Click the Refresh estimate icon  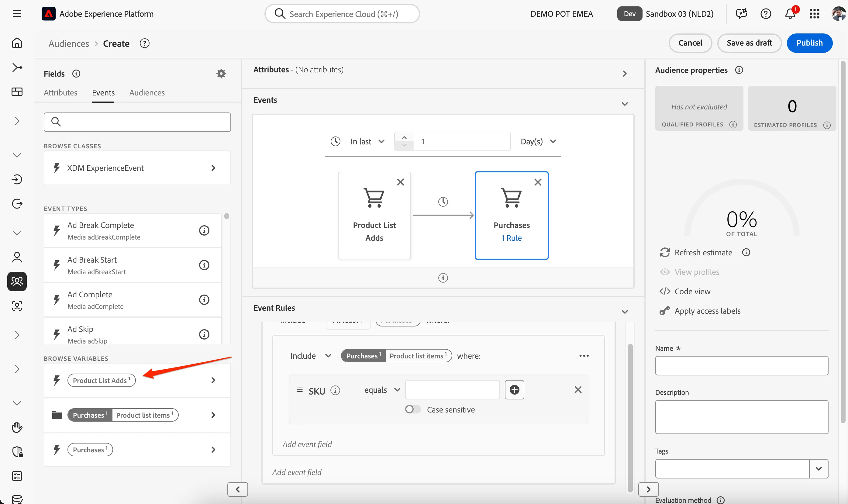coord(665,252)
